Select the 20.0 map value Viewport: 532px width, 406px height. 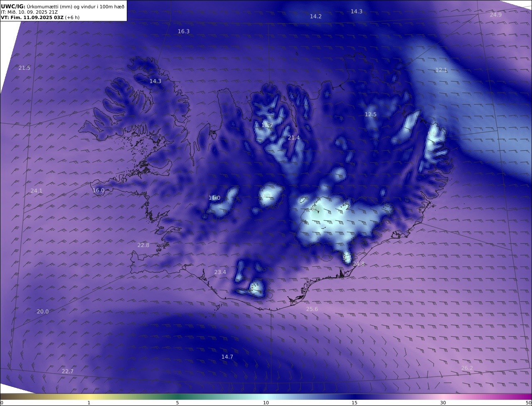pos(42,312)
